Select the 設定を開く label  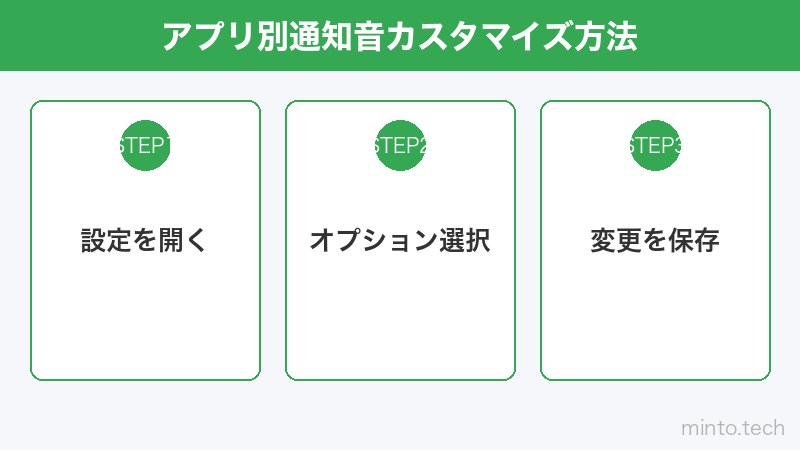(x=145, y=241)
